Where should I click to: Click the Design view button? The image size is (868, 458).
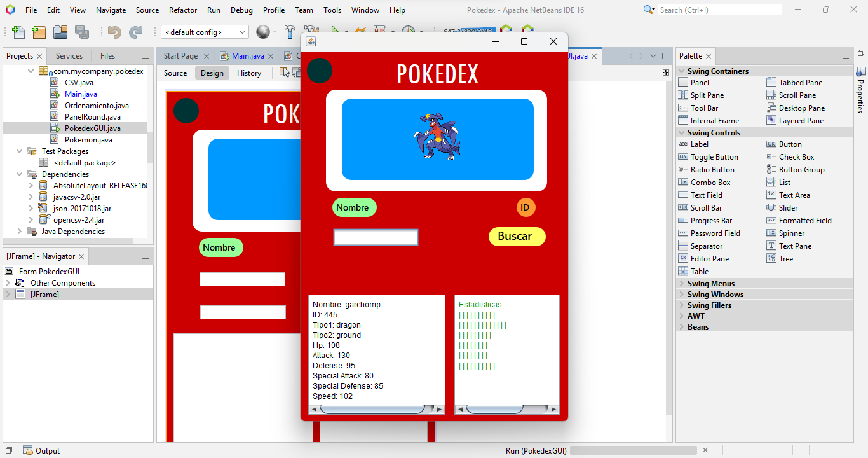coord(212,73)
